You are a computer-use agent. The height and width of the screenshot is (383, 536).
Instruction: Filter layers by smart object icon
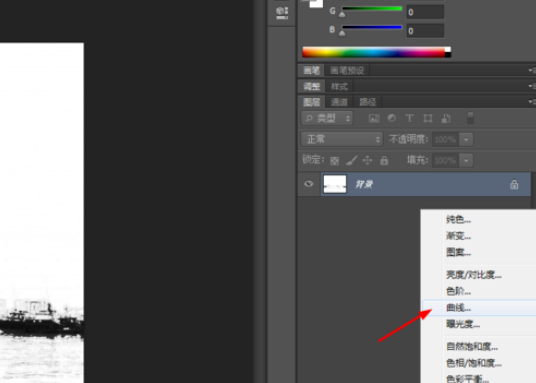[446, 118]
